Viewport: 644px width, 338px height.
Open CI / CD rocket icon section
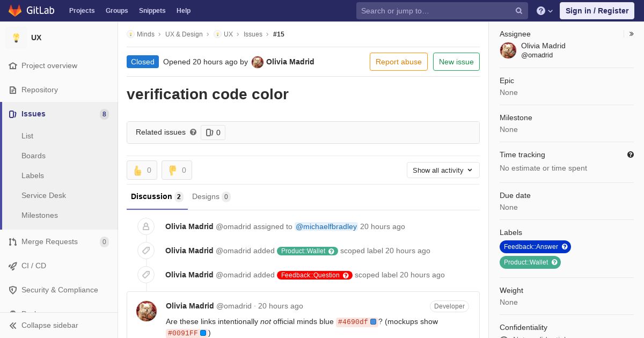[x=13, y=266]
